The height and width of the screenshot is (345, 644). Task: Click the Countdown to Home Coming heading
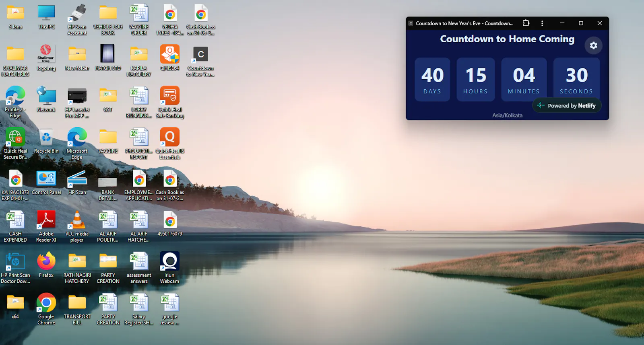point(507,39)
